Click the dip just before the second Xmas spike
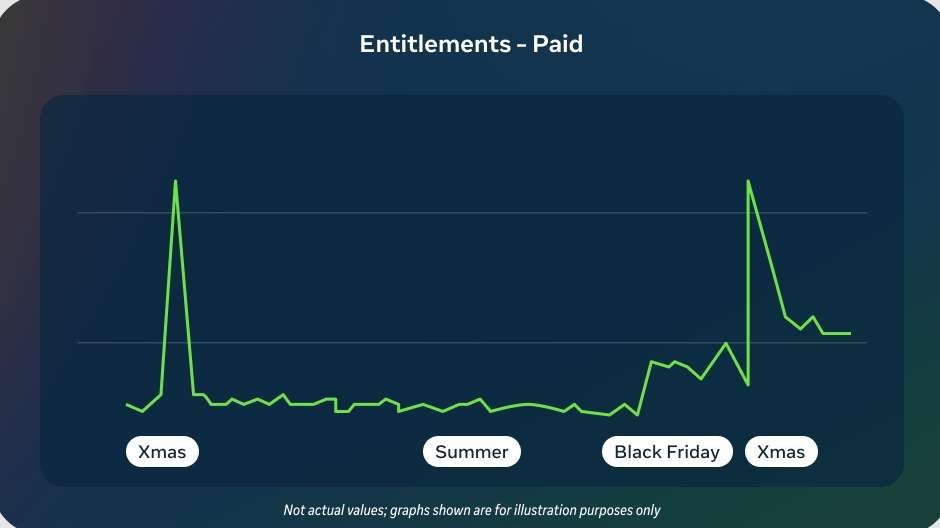 tap(747, 384)
